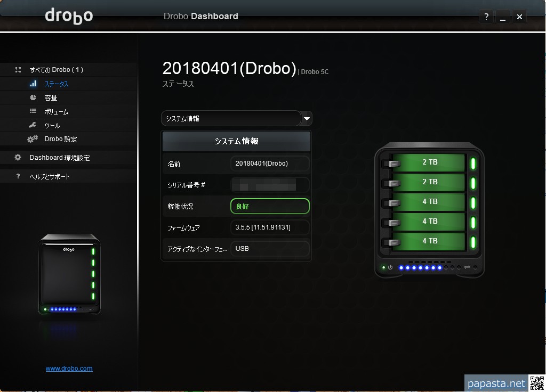Click the gears icon for Drobo 設定
Screen dimensions: 546x392
click(33, 139)
